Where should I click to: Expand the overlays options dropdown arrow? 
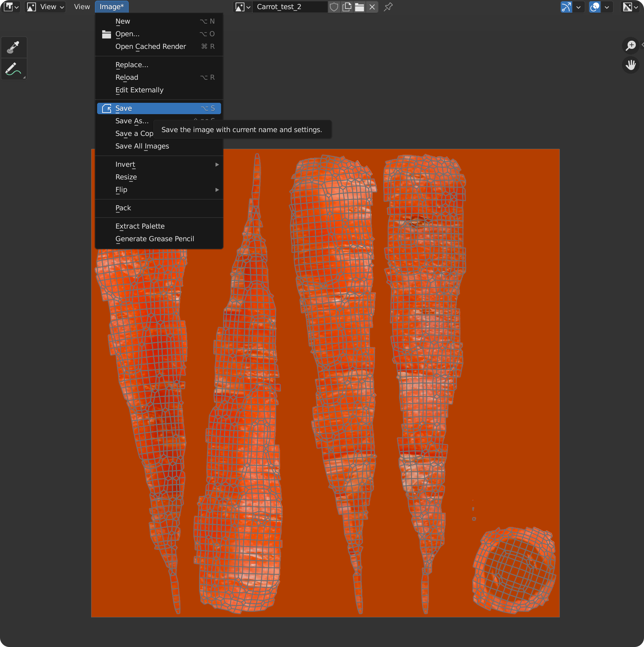(607, 7)
